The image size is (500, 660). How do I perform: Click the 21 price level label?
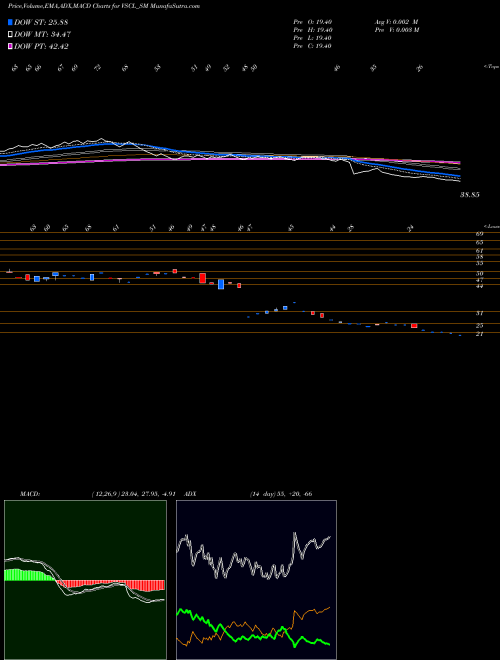[x=479, y=334]
